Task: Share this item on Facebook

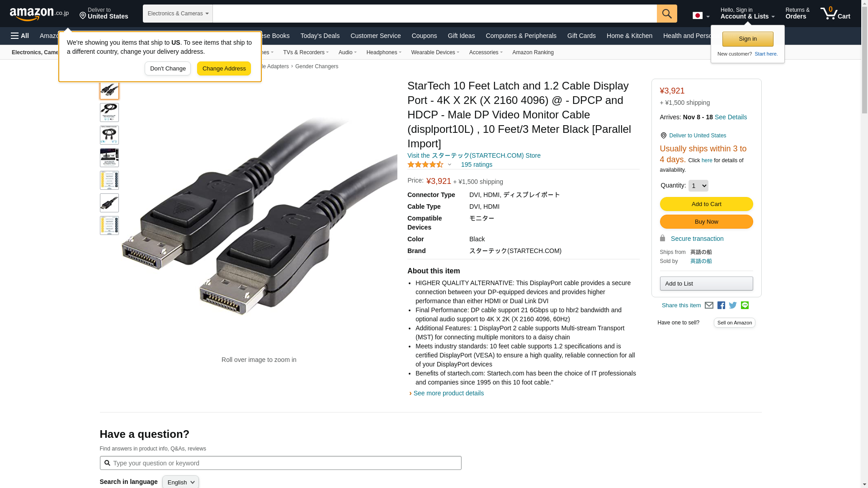Action: tap(721, 305)
